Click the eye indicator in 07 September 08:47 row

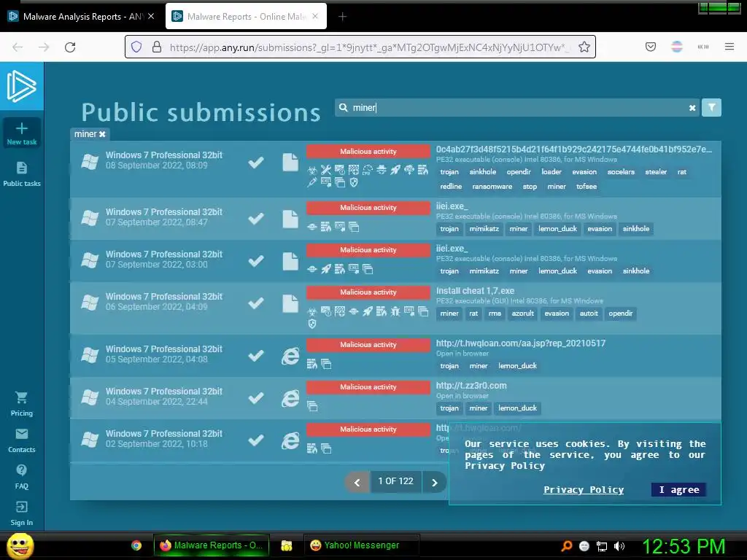pos(312,227)
